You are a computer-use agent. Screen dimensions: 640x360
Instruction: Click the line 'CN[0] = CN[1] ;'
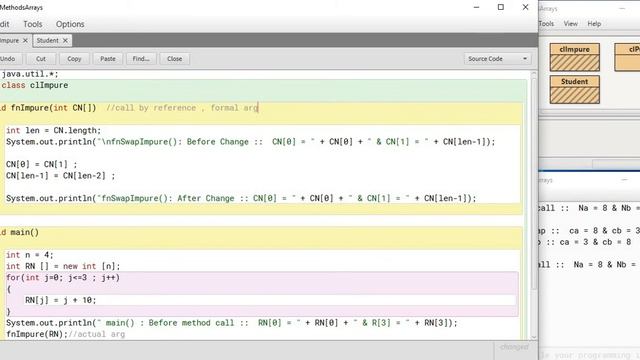[41, 164]
